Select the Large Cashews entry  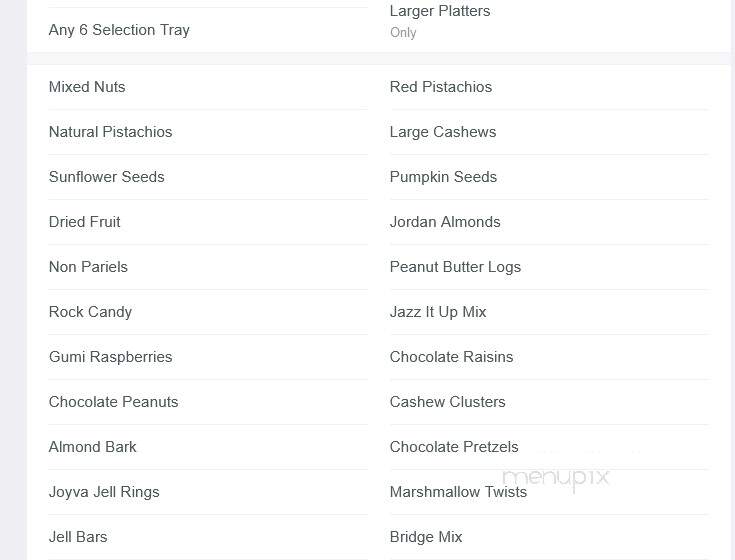[x=443, y=132]
